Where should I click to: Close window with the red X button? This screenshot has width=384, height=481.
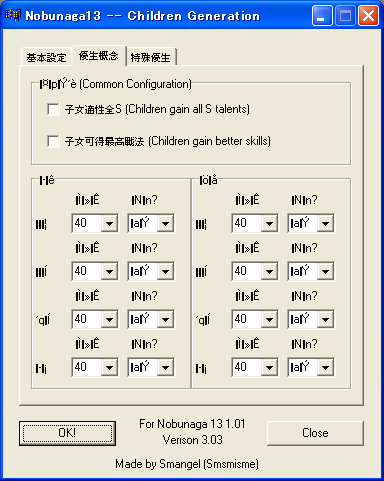(368, 16)
